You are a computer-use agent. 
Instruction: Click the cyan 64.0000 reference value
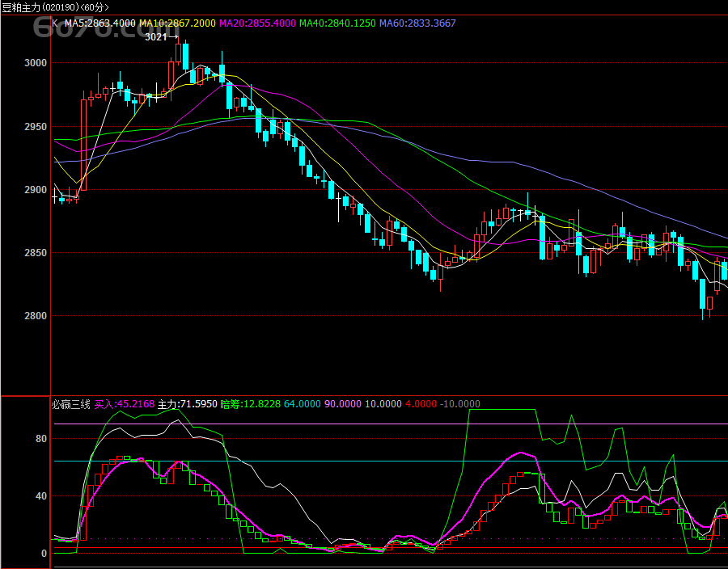click(x=302, y=404)
